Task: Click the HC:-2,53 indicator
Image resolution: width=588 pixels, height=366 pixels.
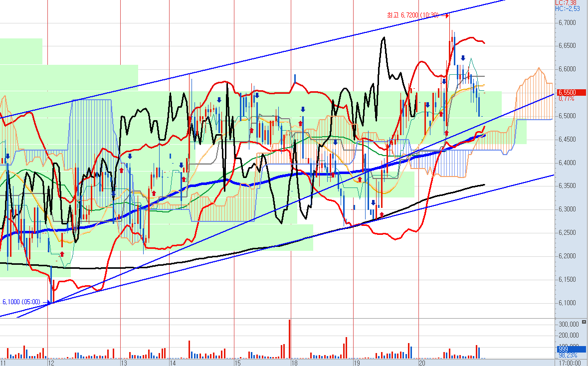Action: pos(568,8)
